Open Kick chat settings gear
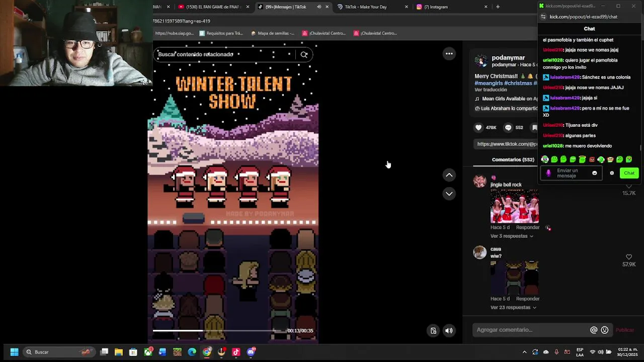 612,173
